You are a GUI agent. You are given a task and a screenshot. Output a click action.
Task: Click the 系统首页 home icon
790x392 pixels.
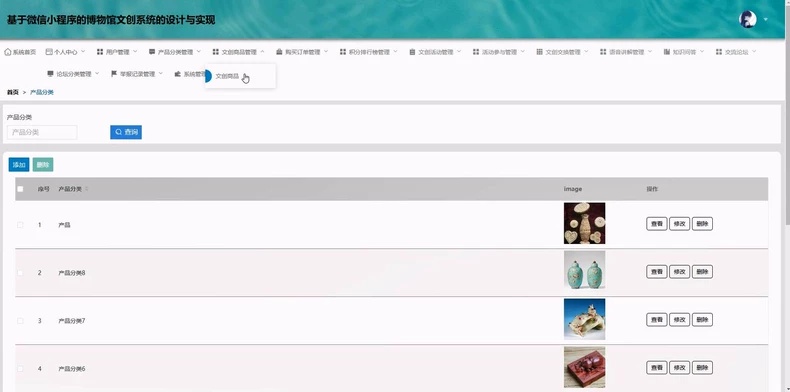point(8,52)
